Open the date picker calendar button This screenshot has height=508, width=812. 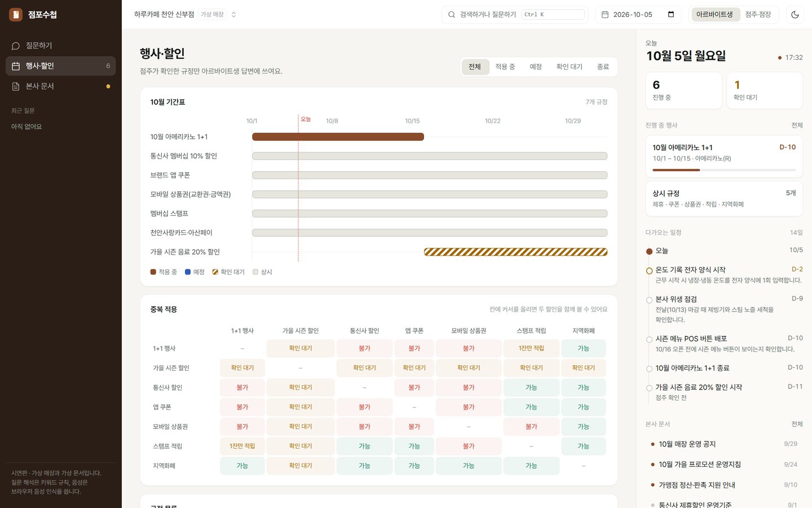(x=671, y=15)
